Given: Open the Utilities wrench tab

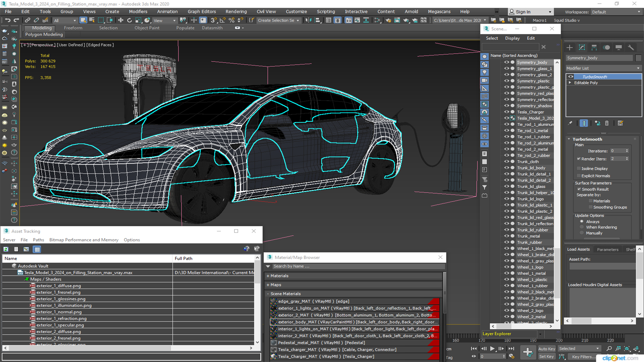Looking at the screenshot, I should (631, 47).
